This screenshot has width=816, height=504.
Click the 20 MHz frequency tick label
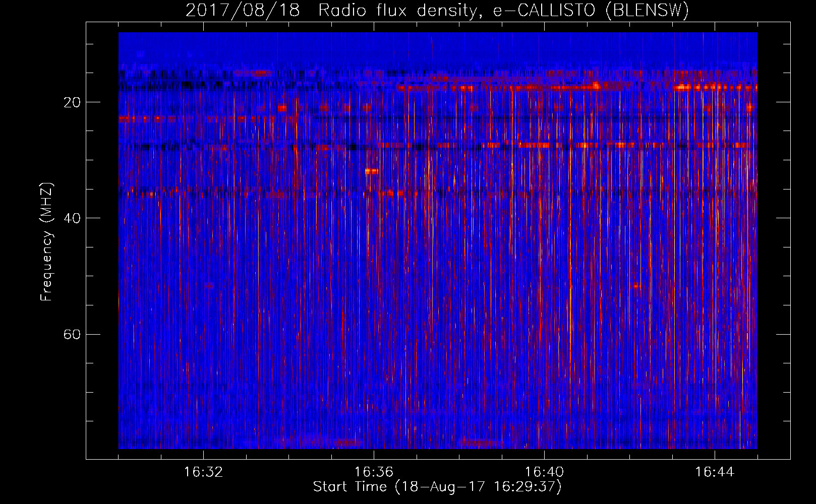coord(72,102)
